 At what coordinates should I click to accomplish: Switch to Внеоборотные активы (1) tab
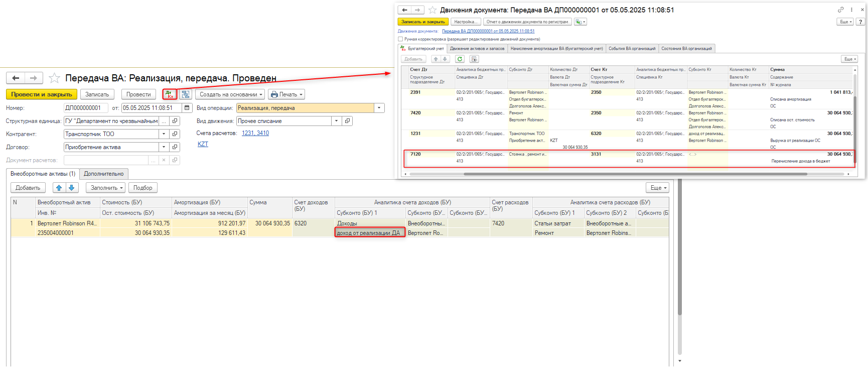43,174
